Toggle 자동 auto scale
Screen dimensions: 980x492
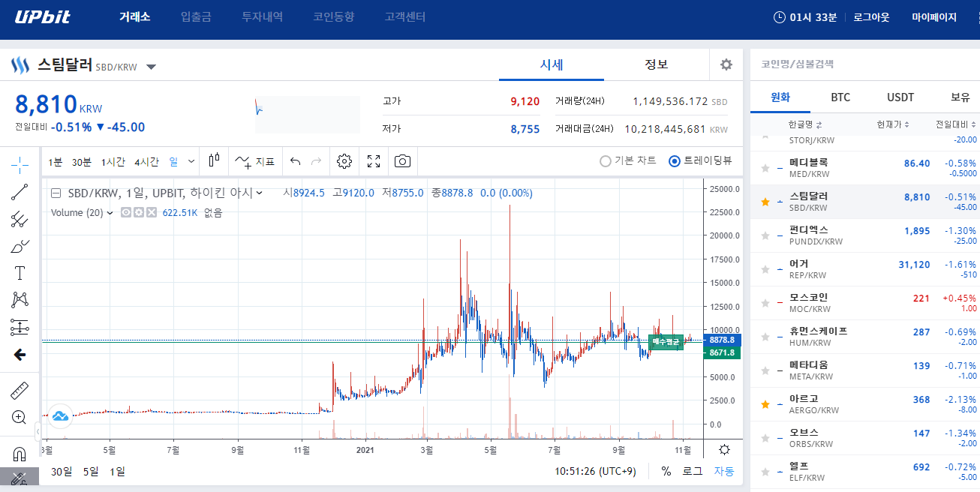[724, 472]
